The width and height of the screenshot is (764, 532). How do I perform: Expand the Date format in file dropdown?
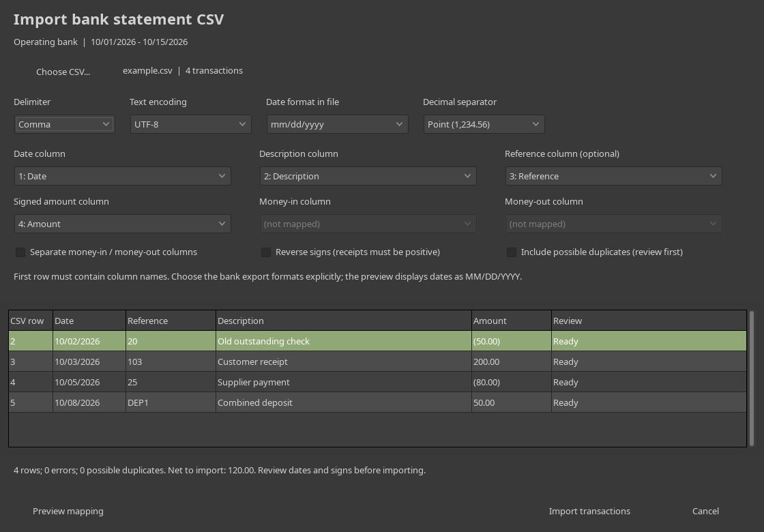click(x=337, y=124)
